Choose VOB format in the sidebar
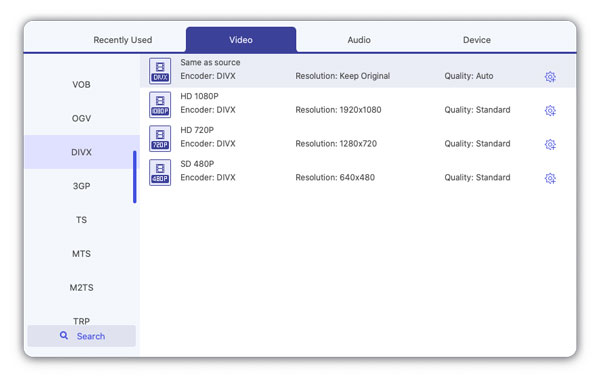This screenshot has width=600, height=383. (82, 85)
